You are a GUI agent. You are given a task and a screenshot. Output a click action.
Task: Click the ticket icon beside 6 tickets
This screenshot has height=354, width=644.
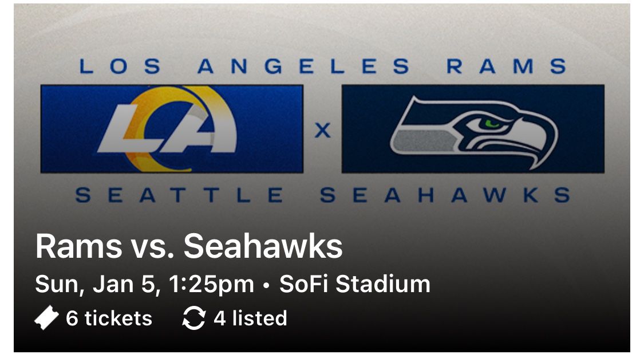pos(46,318)
